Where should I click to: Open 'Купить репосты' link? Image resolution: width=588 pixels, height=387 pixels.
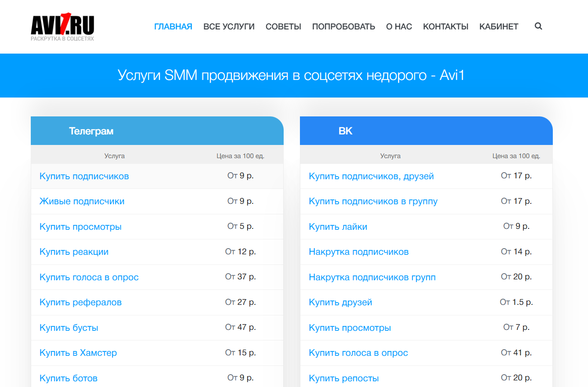[x=343, y=378]
